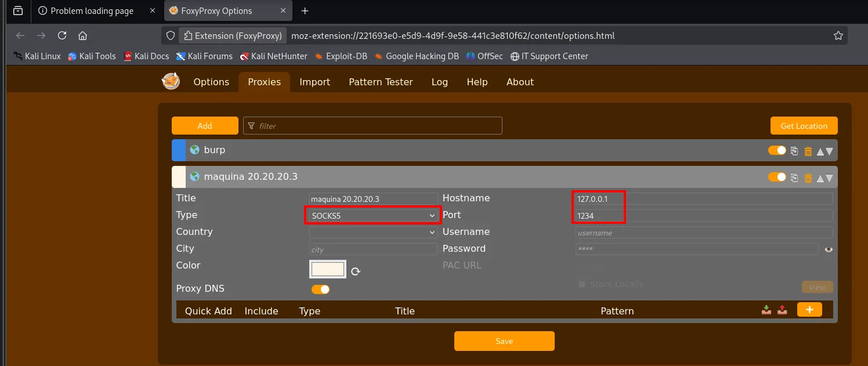
Task: Open the Type dropdown showing SOCKS5
Action: click(x=373, y=216)
